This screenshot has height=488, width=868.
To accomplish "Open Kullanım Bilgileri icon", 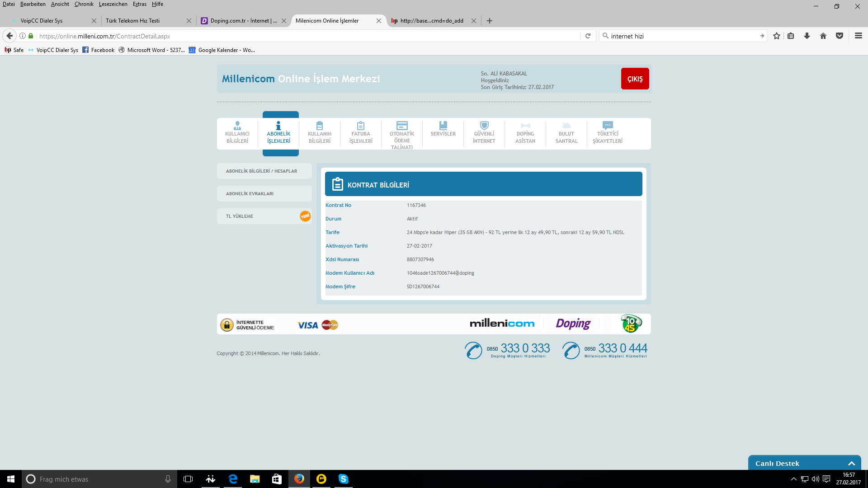I will click(320, 125).
